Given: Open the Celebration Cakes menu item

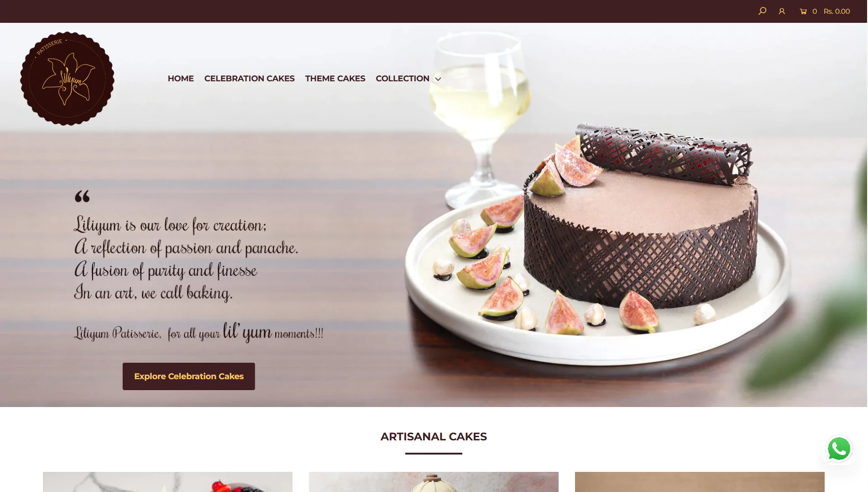Looking at the screenshot, I should tap(249, 79).
